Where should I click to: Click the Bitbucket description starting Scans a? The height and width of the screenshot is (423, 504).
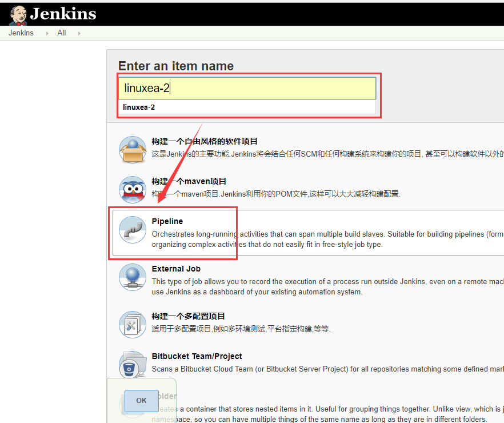click(x=327, y=369)
